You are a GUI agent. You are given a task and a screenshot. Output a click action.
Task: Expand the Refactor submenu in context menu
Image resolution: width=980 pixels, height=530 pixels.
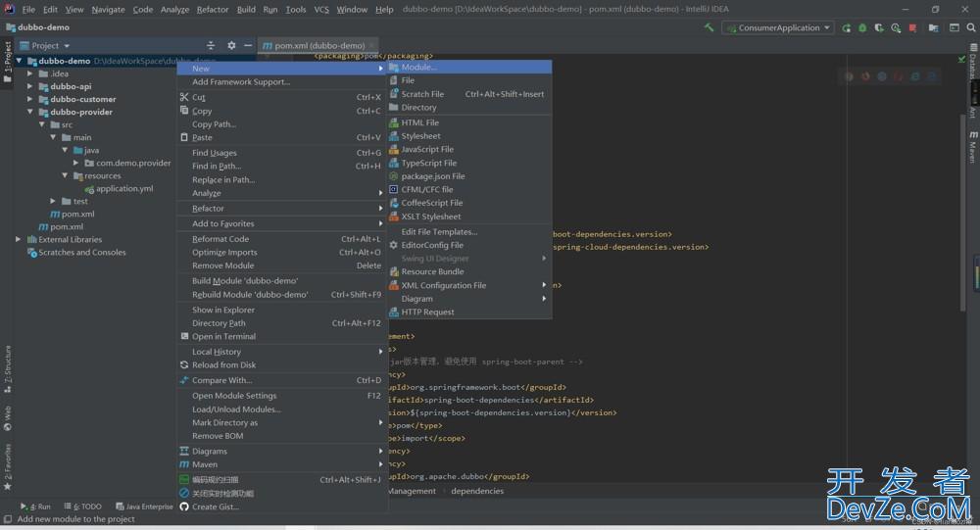point(282,209)
